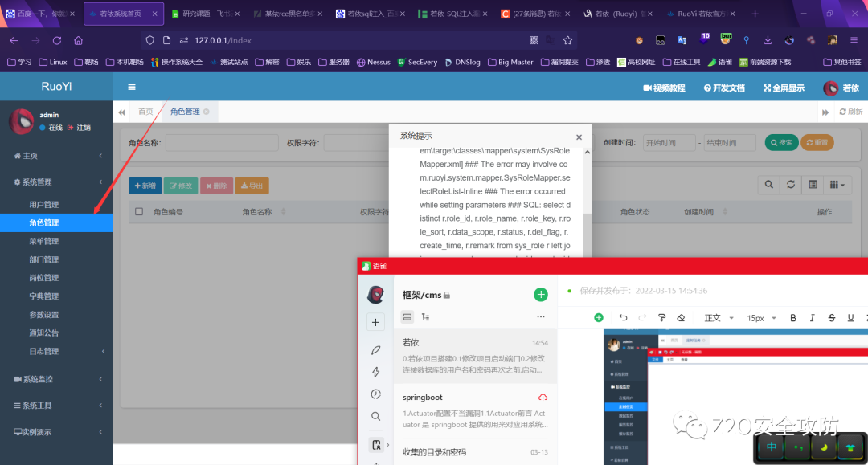This screenshot has width=868, height=465.
Task: Go back with the browser back arrow
Action: pos(14,40)
